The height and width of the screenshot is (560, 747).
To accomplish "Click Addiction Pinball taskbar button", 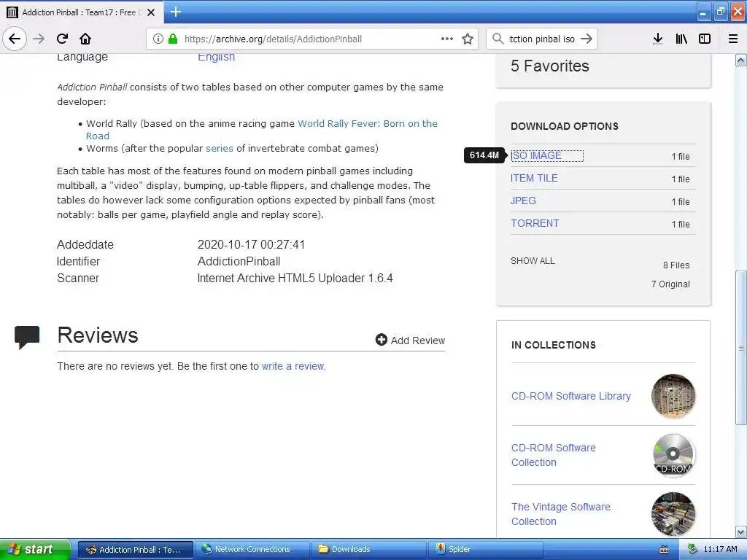I will [135, 549].
